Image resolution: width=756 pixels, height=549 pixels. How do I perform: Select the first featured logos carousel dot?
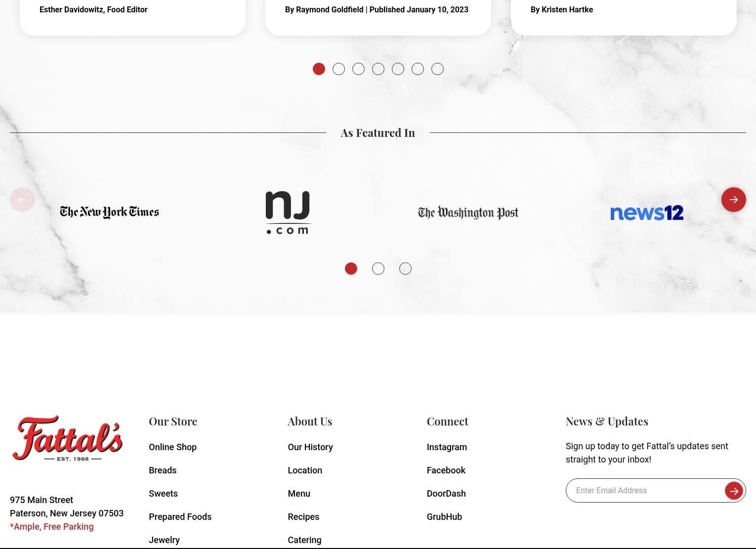(x=351, y=268)
